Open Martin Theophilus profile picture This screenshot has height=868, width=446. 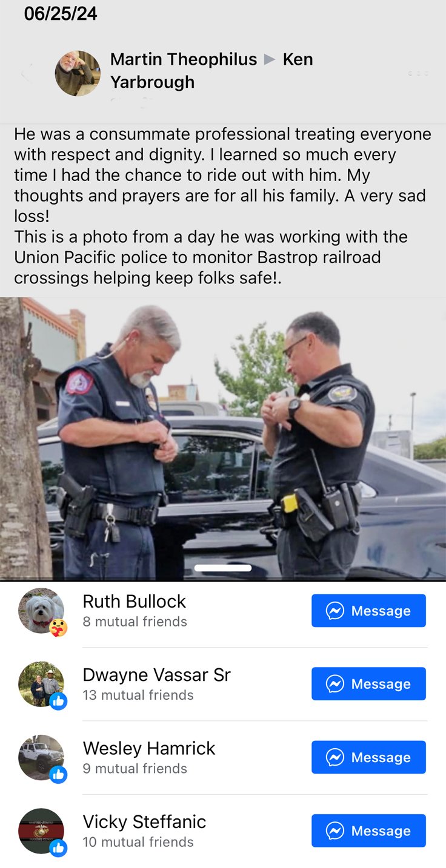click(x=78, y=73)
